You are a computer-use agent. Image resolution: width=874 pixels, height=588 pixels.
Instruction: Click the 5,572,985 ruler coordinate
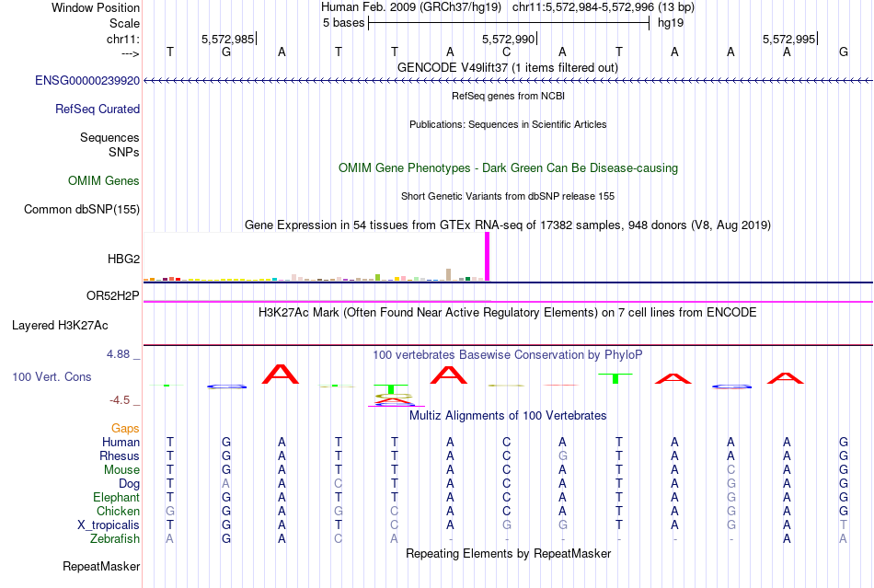227,39
